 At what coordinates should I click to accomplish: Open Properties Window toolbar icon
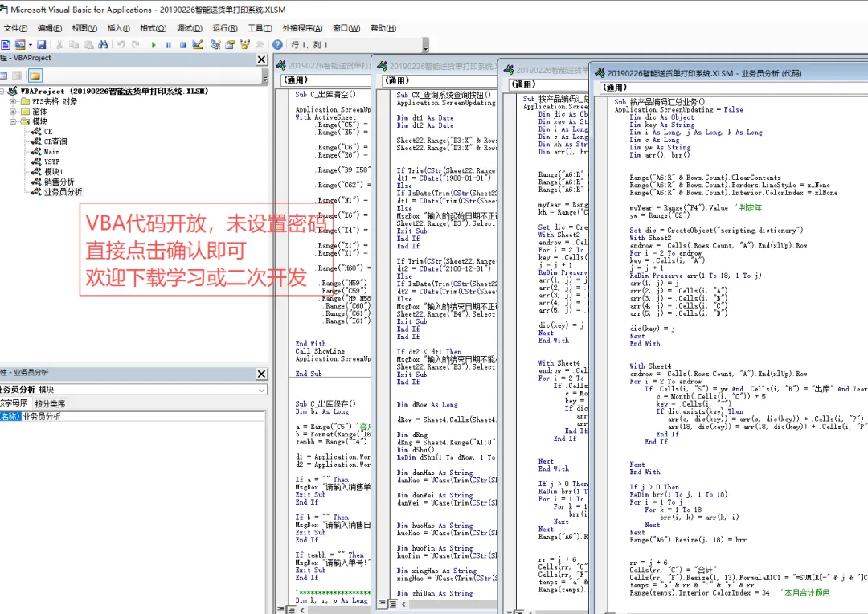pyautogui.click(x=231, y=45)
